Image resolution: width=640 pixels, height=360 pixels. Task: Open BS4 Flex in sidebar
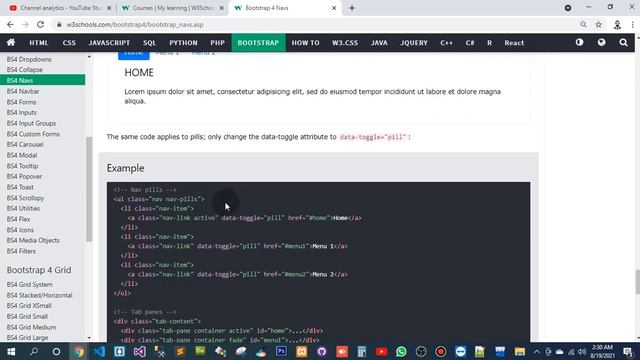click(18, 219)
